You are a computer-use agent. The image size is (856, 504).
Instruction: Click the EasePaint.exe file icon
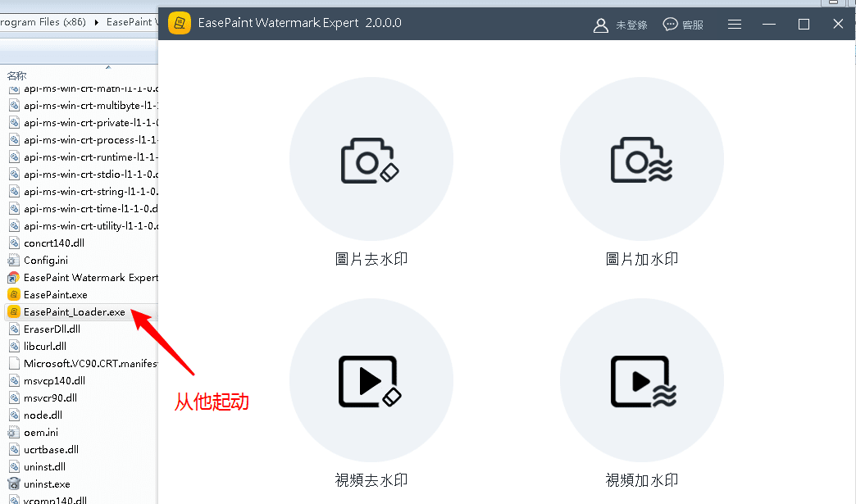14,294
